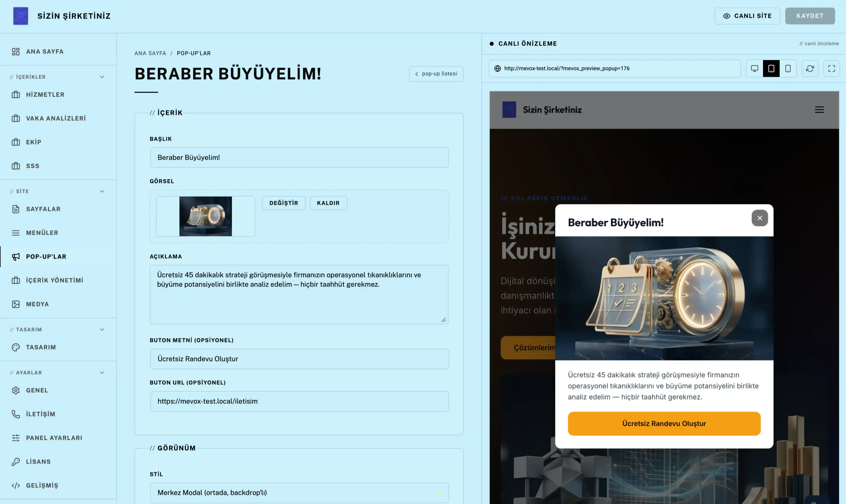Viewport: 846px width, 504px height.
Task: Open hamburger menu in preview site
Action: coord(819,110)
